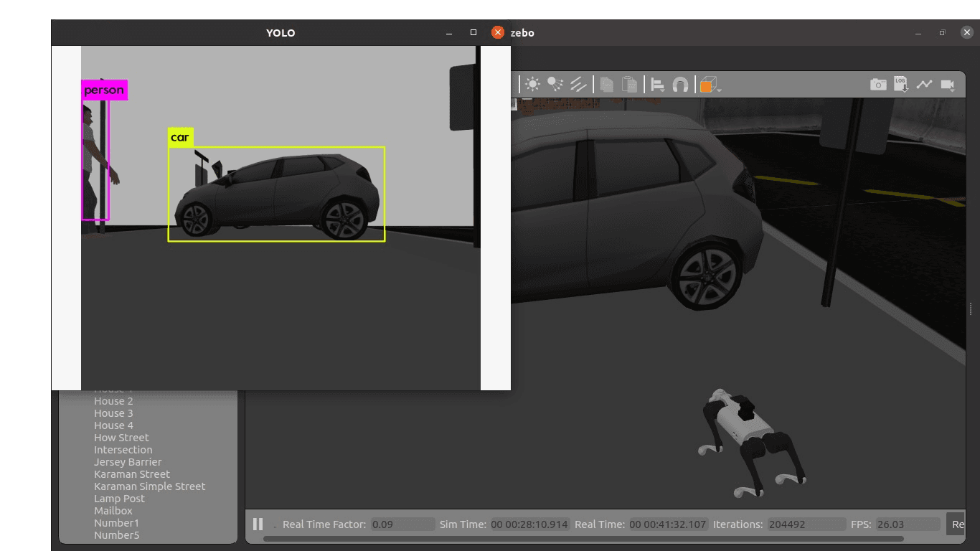Select Karaman Simple Street model
Image resolution: width=980 pixels, height=551 pixels.
coord(149,486)
